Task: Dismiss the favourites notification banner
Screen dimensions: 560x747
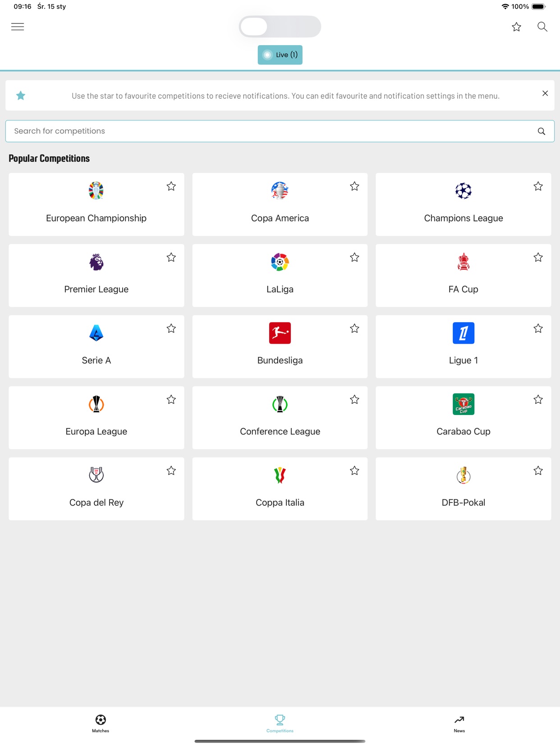Action: [545, 93]
